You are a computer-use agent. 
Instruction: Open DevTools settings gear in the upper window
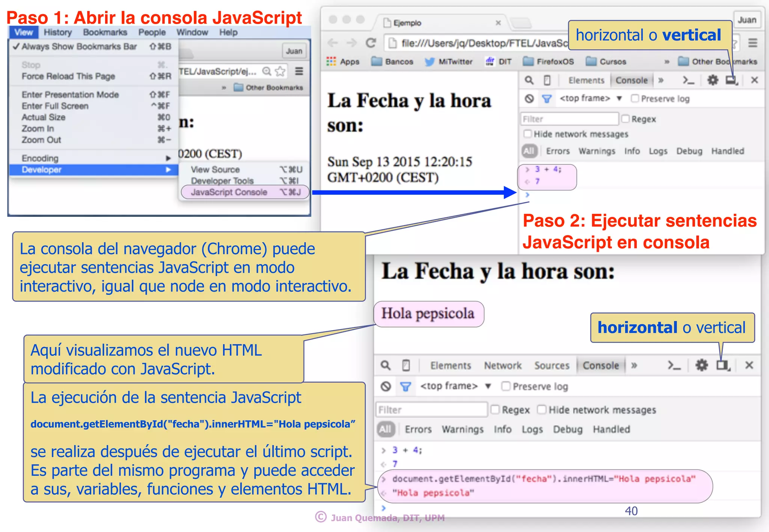click(712, 80)
